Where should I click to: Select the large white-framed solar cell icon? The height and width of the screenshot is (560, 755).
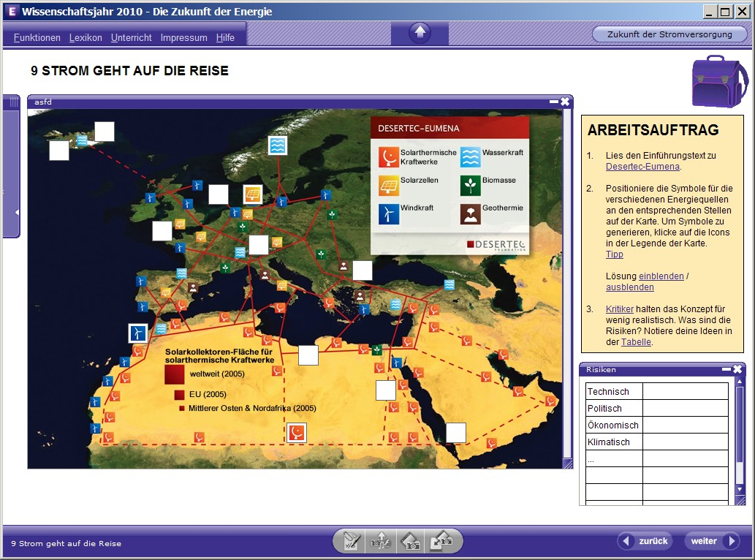(x=253, y=194)
